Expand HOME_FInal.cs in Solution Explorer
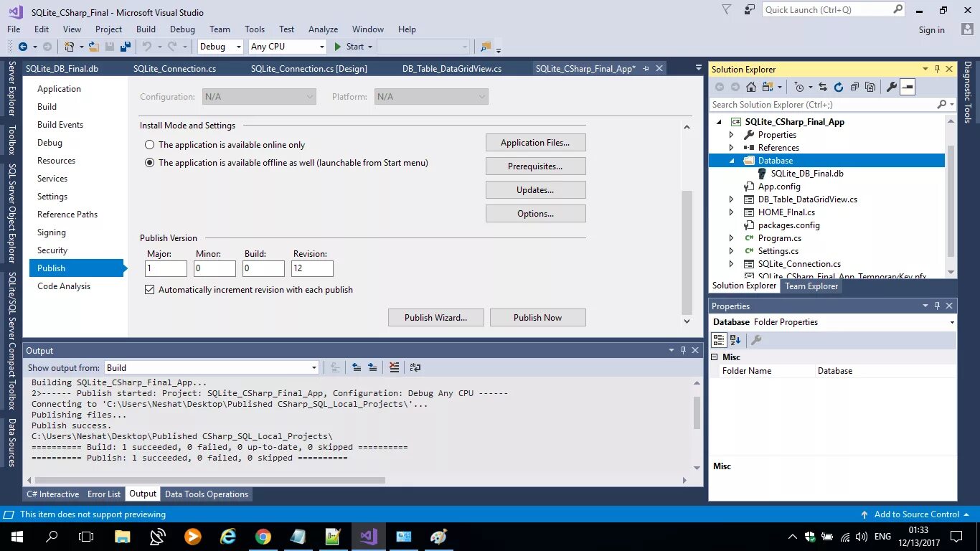The width and height of the screenshot is (980, 551). pyautogui.click(x=732, y=212)
